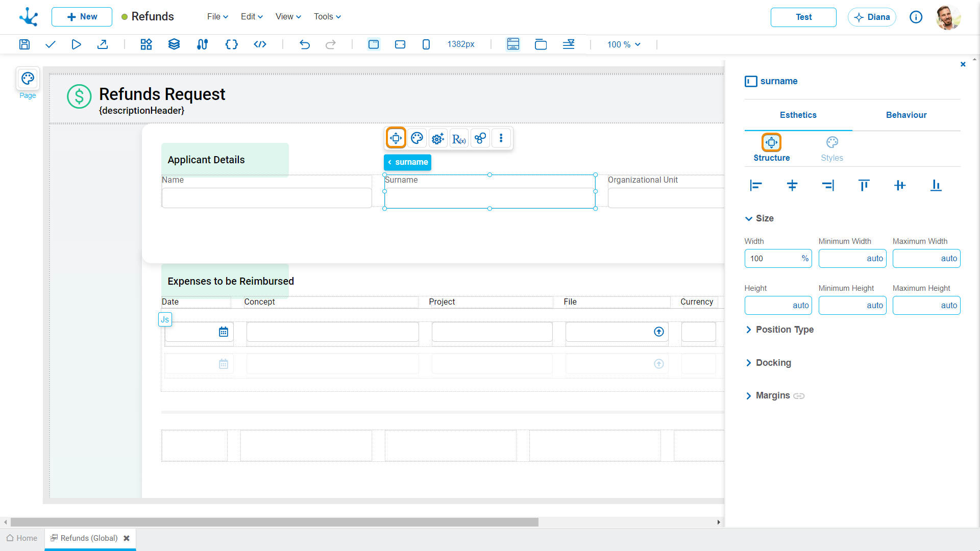Image resolution: width=980 pixels, height=551 pixels.
Task: Open the HTML code view icon
Action: pyautogui.click(x=260, y=44)
